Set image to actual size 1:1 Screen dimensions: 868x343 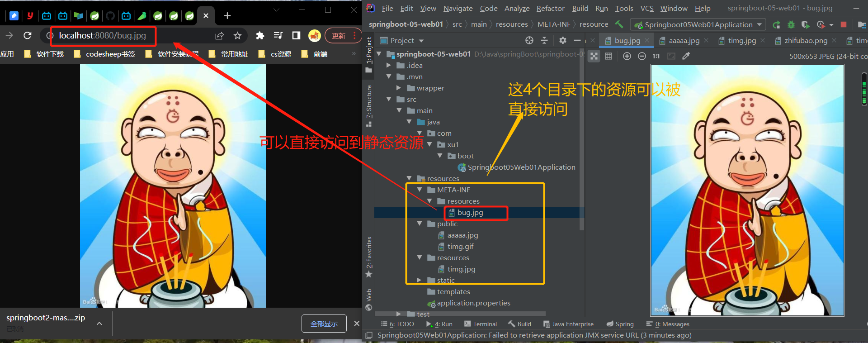point(656,56)
